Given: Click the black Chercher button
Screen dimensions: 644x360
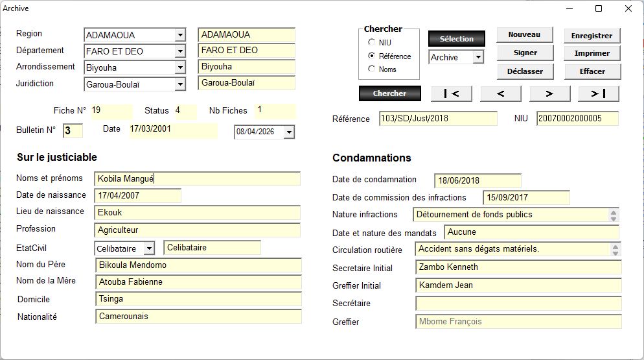Looking at the screenshot, I should coord(389,93).
